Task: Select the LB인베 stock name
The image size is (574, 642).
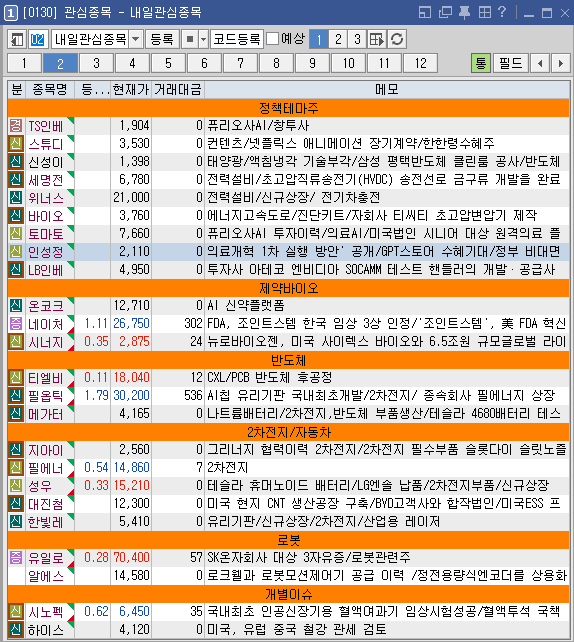Action: tap(45, 270)
